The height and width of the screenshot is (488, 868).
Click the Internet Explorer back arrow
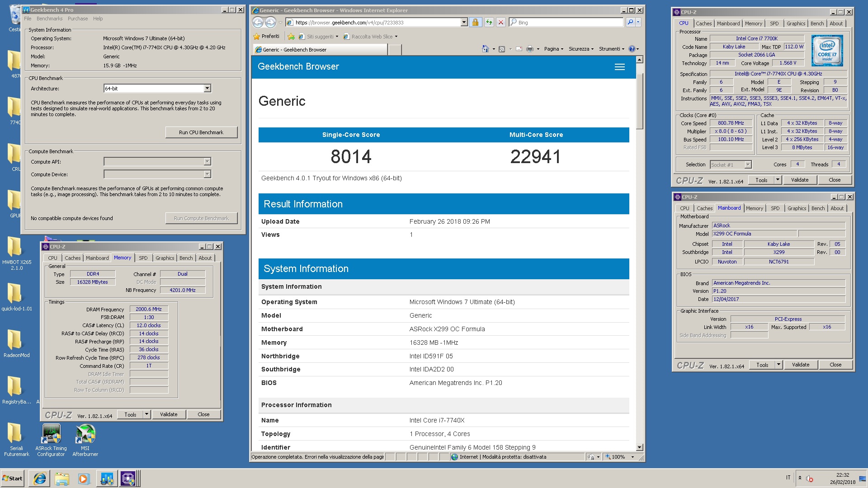pyautogui.click(x=258, y=22)
